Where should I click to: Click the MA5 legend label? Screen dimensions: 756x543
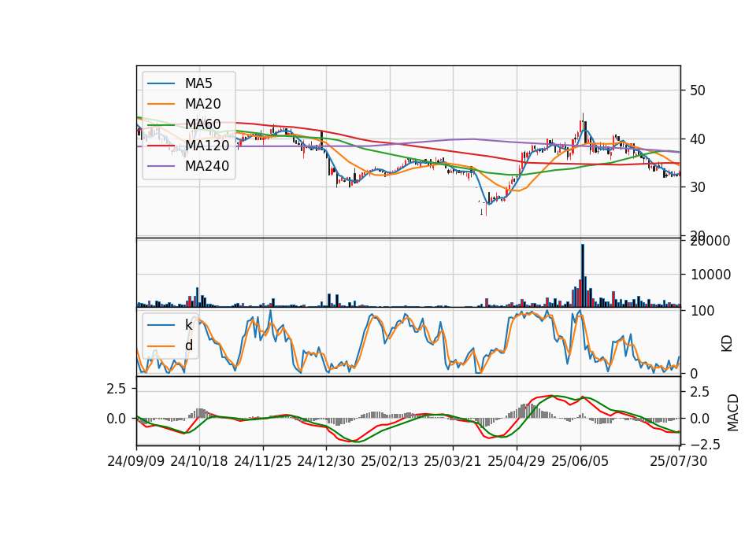(198, 83)
